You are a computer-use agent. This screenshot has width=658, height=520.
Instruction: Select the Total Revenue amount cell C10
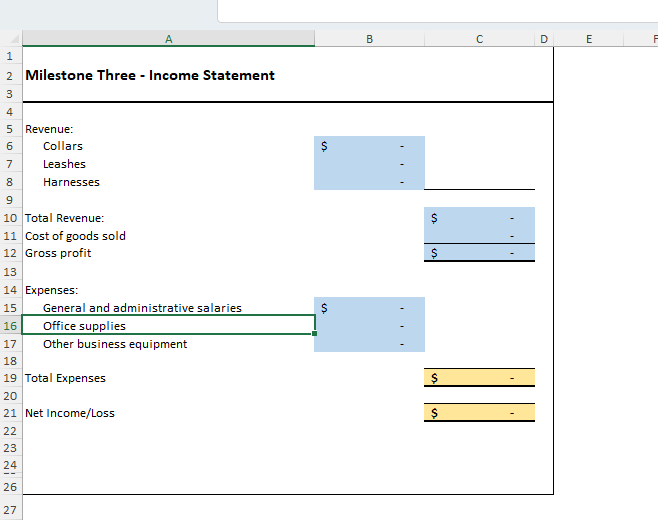479,218
